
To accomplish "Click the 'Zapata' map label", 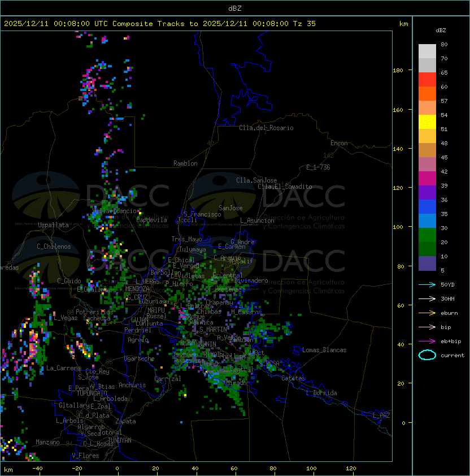I will (125, 421).
